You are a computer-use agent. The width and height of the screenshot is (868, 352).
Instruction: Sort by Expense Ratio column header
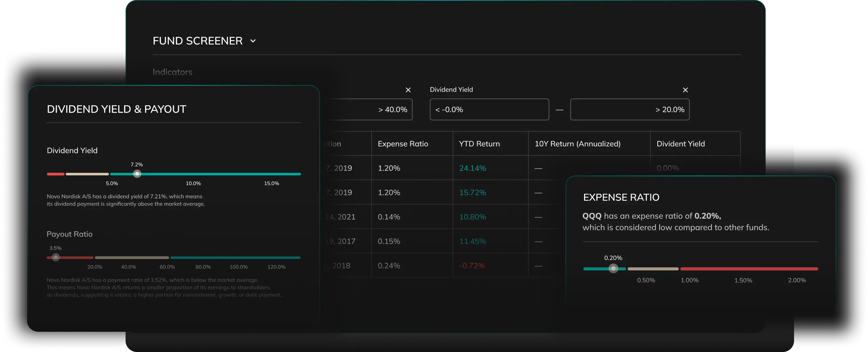point(403,144)
